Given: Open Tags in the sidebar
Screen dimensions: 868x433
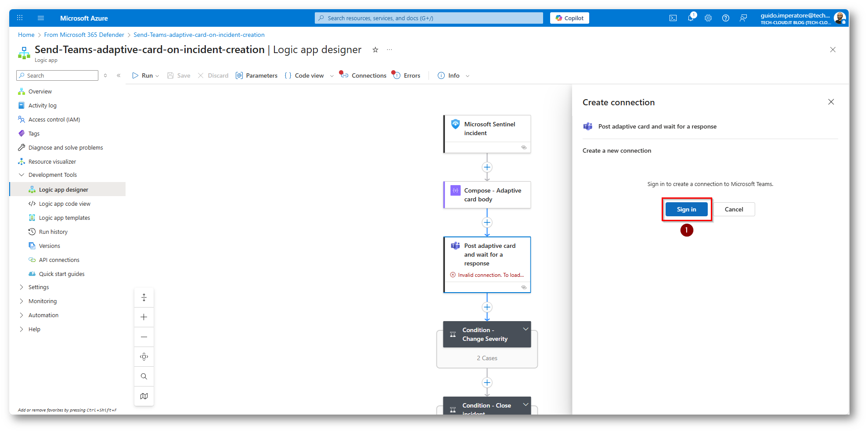Looking at the screenshot, I should click(x=34, y=133).
